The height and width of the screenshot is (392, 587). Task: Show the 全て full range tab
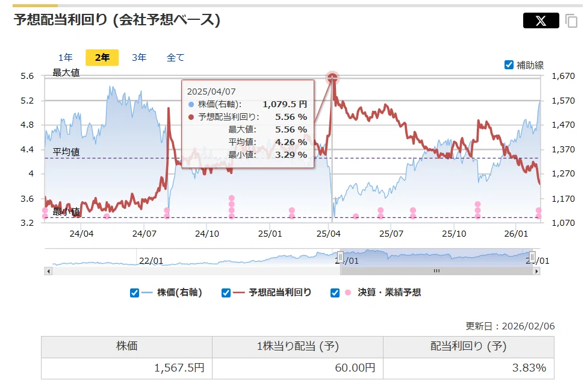tap(176, 57)
